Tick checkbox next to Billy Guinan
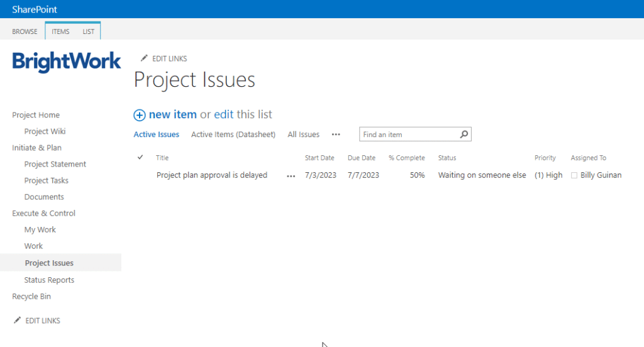 574,175
